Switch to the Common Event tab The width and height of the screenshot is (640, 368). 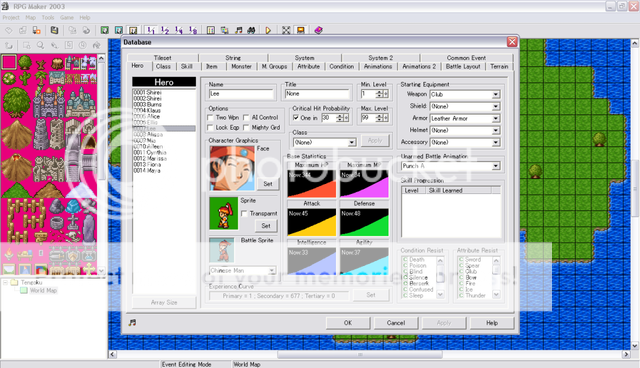click(x=466, y=58)
